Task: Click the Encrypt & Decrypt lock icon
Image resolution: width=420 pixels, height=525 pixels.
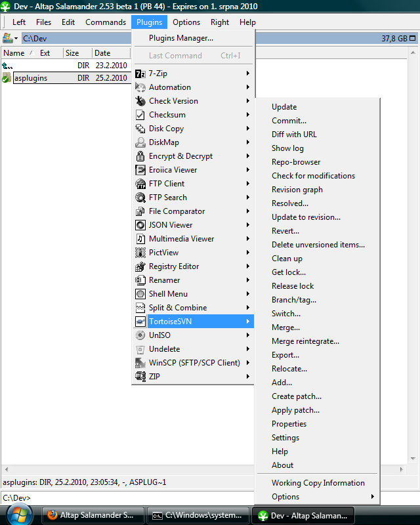Action: pyautogui.click(x=140, y=156)
